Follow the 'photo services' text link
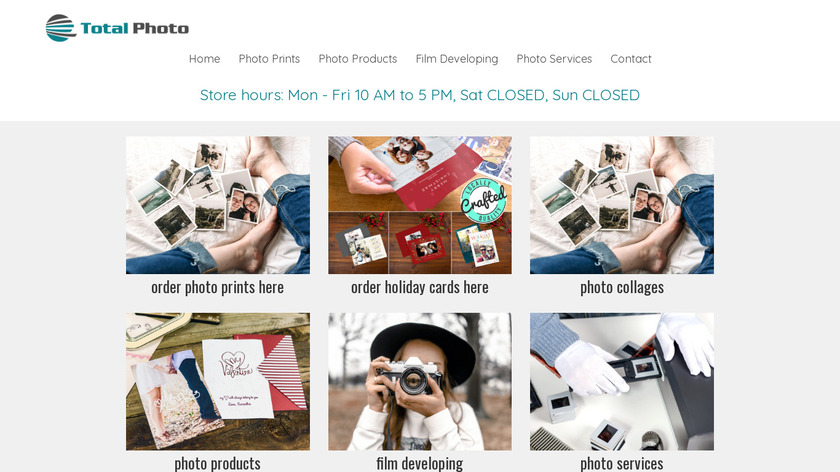 tap(621, 463)
